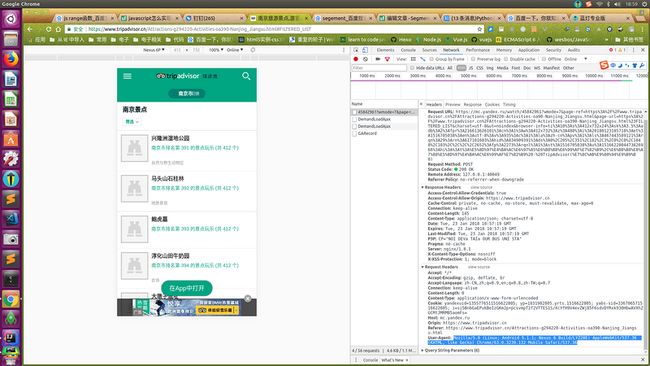Rotate device icon in device toolbar
650x366 pixels.
253,50
